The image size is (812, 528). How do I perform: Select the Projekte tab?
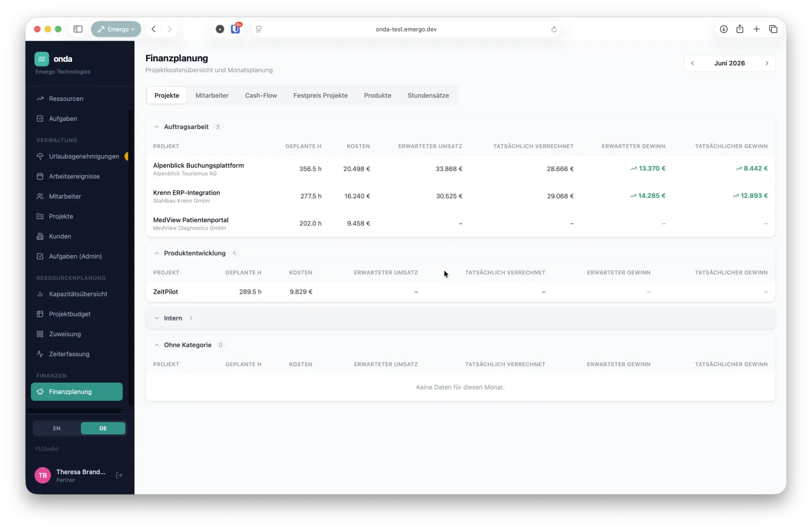[167, 95]
